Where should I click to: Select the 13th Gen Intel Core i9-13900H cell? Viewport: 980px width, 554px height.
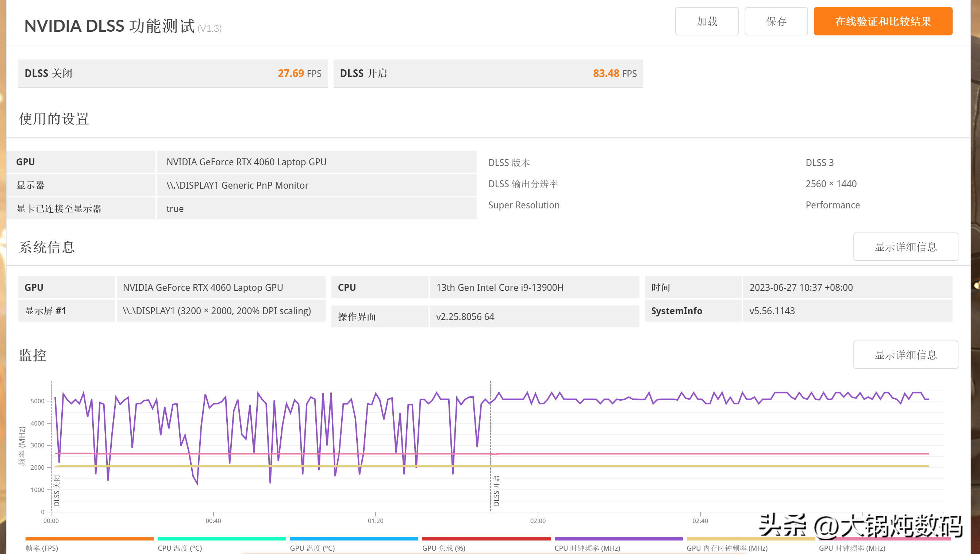534,288
